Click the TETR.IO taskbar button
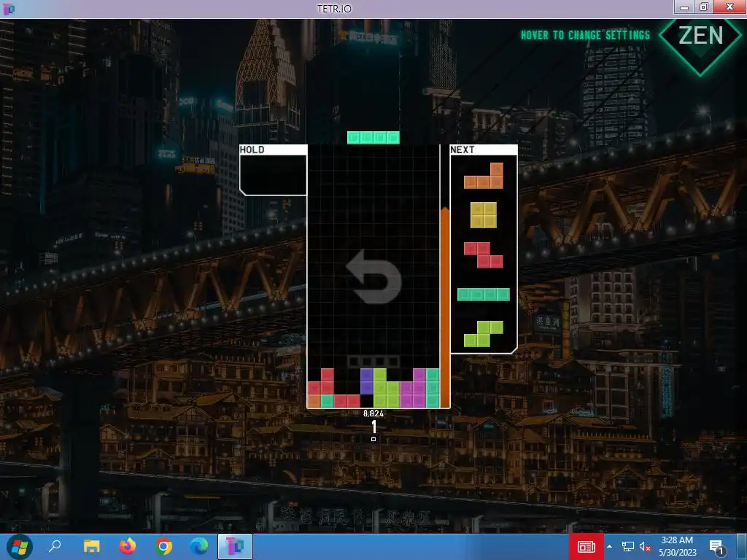 point(236,547)
